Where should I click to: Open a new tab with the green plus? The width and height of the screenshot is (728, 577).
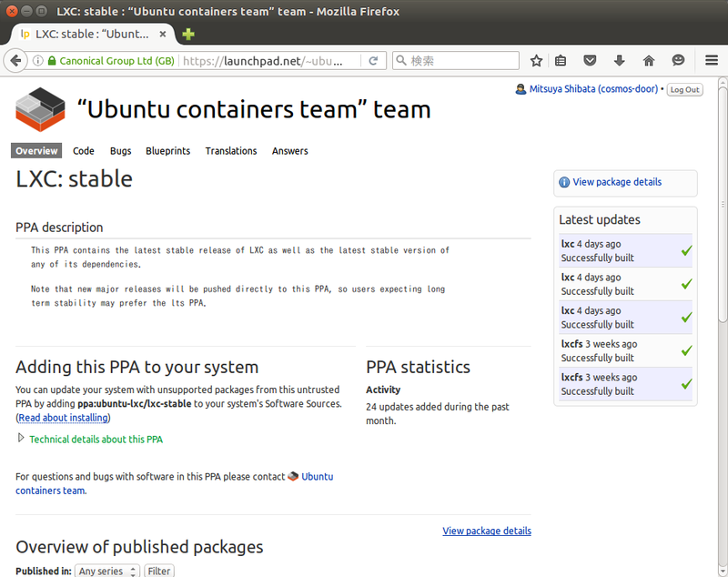click(x=188, y=35)
